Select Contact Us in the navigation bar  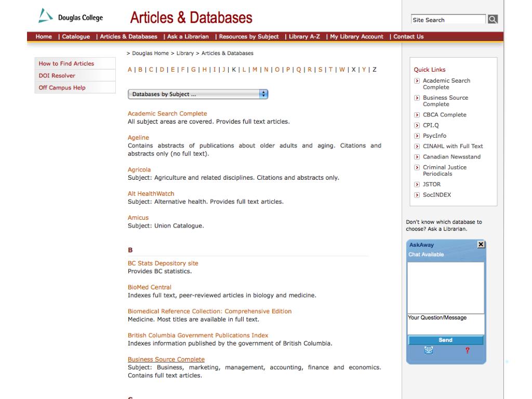pos(408,36)
